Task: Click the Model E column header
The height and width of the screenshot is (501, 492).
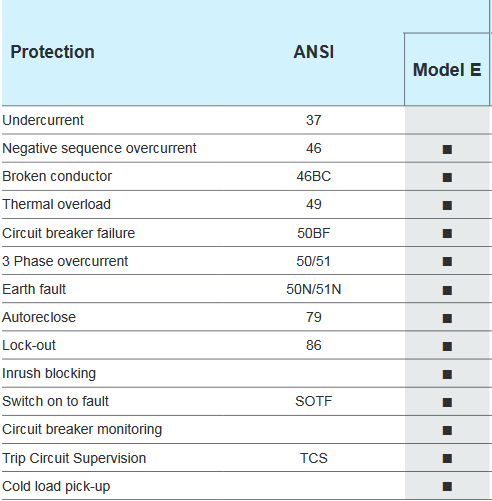Action: pos(447,70)
